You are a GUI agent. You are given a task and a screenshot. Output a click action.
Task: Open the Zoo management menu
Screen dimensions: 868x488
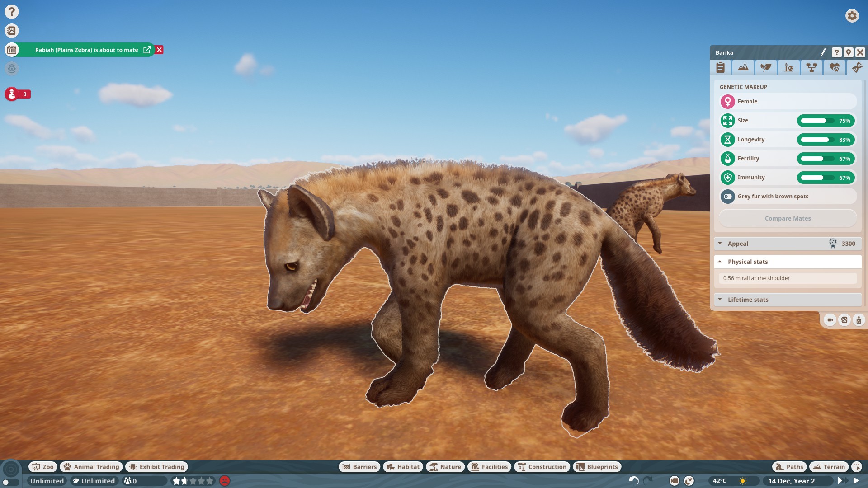43,467
